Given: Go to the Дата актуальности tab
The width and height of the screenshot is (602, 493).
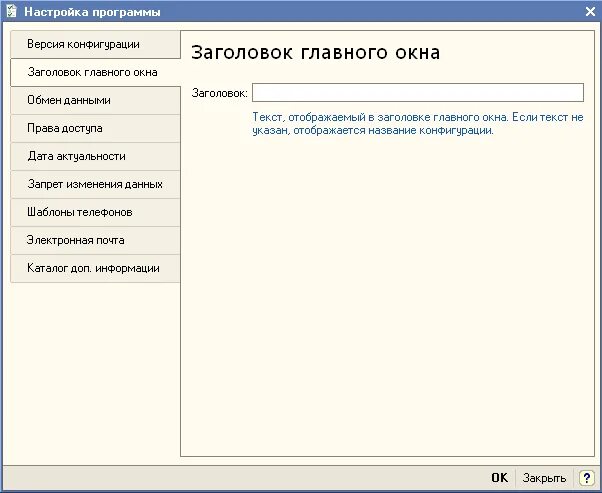Looking at the screenshot, I should pyautogui.click(x=95, y=156).
